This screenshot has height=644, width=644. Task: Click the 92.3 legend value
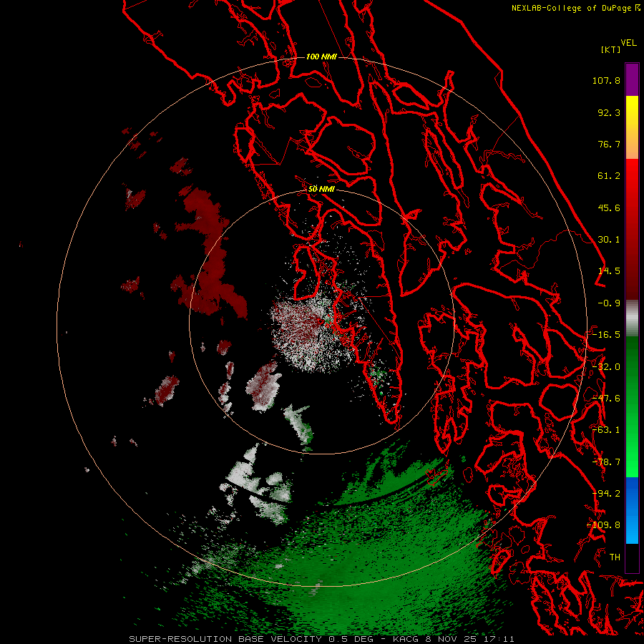[x=609, y=112]
